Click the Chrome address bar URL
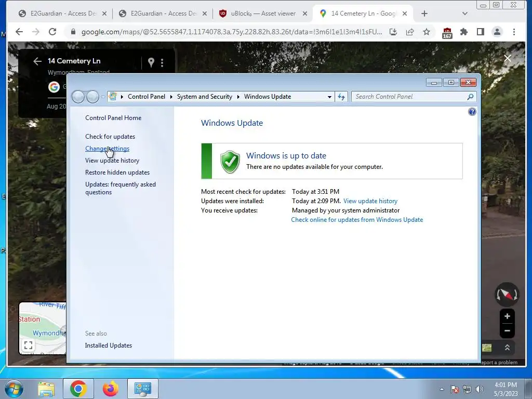 [x=232, y=32]
